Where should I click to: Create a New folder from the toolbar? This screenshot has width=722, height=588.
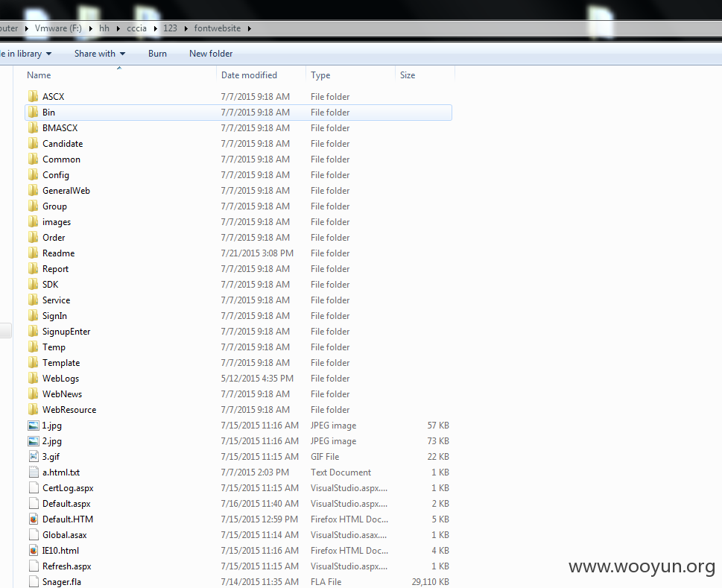coord(211,54)
